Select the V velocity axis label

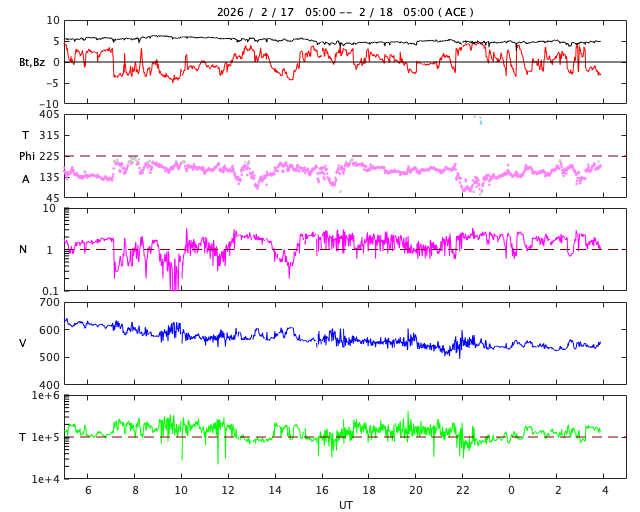[23, 343]
